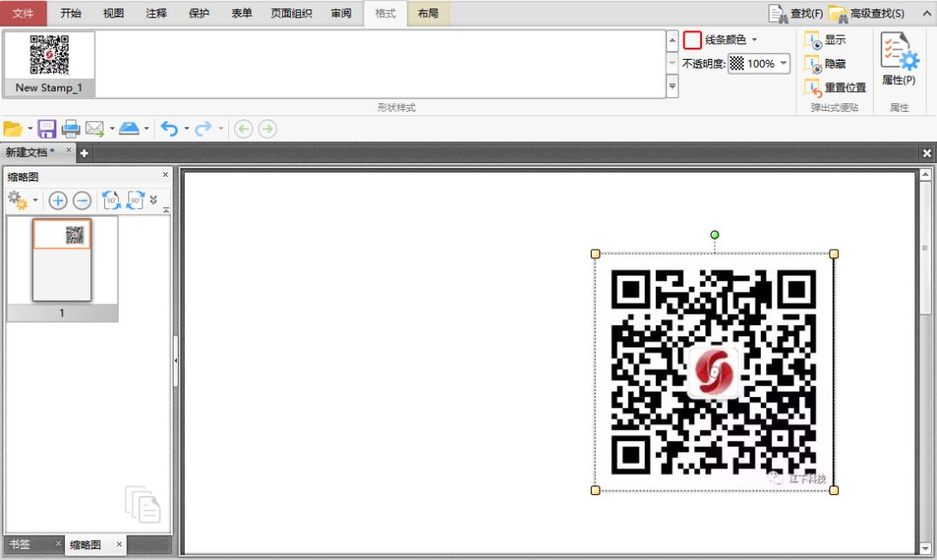Open the folder icon dropdown arrow
The image size is (937, 560).
click(x=29, y=129)
